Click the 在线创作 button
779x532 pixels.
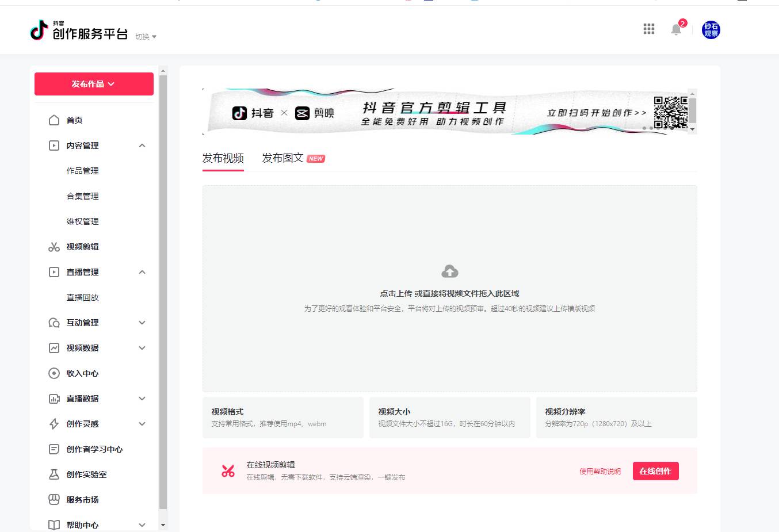(655, 470)
